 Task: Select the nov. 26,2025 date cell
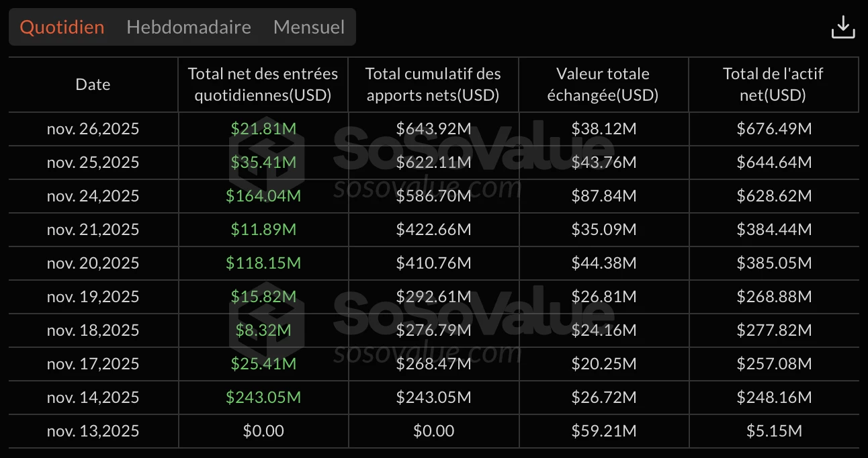click(93, 128)
